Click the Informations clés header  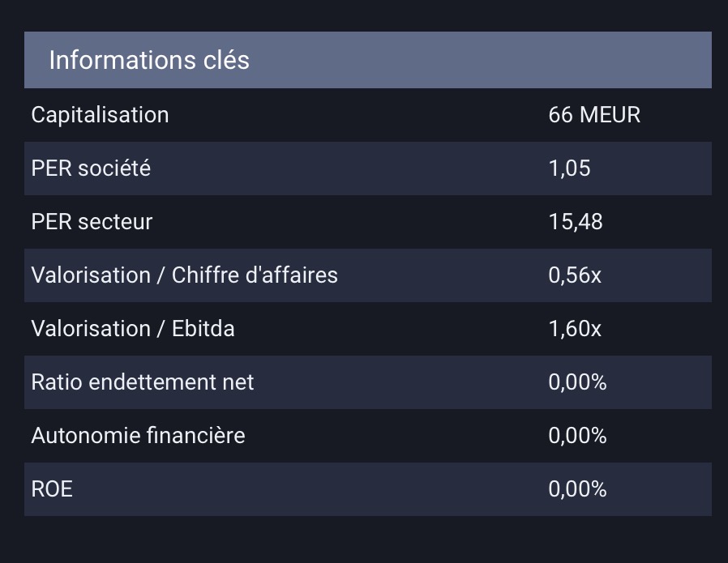pyautogui.click(x=149, y=60)
